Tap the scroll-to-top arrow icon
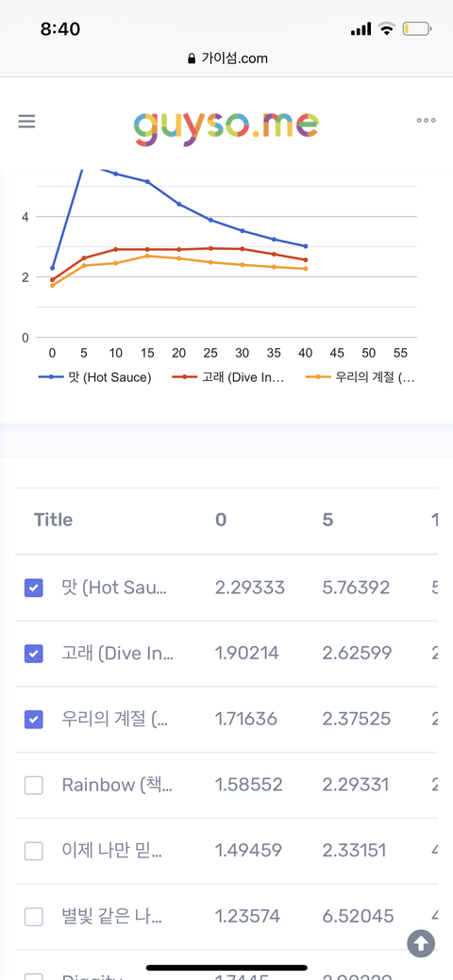The width and height of the screenshot is (453, 980). pos(421,943)
